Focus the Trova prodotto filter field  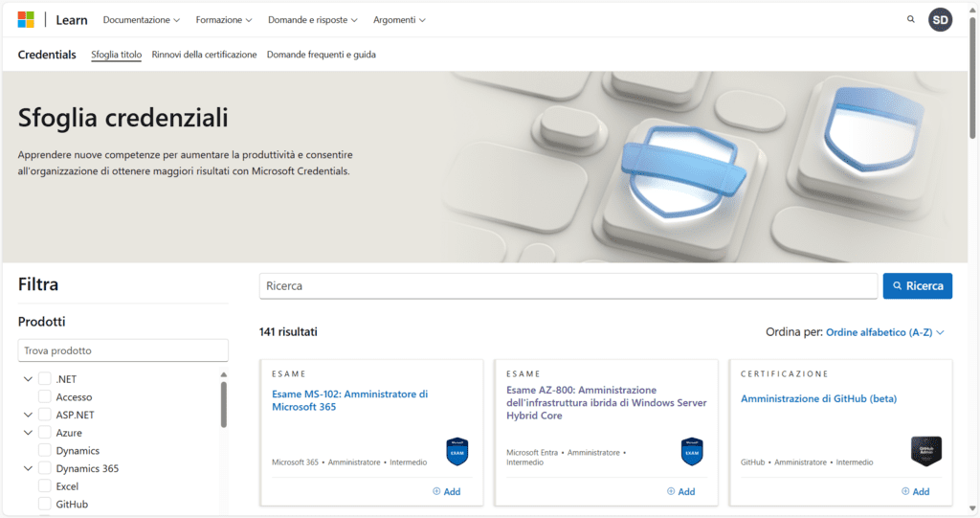click(123, 350)
